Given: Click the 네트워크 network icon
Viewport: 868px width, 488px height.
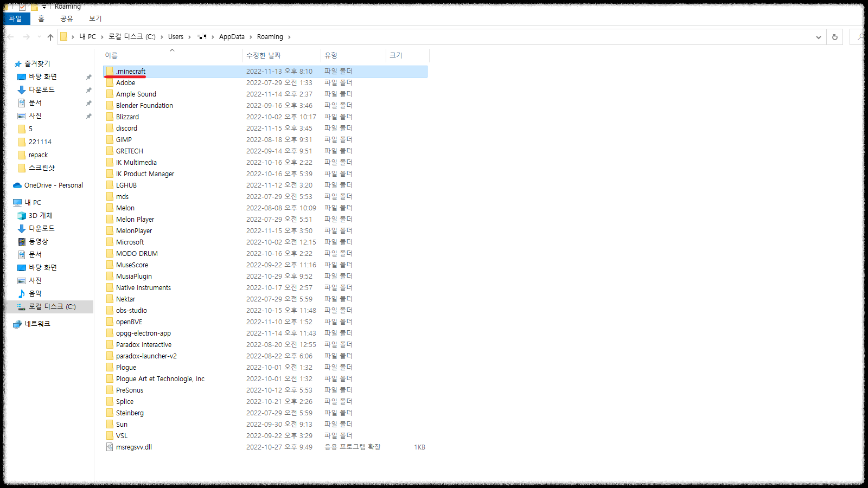Looking at the screenshot, I should (x=17, y=324).
